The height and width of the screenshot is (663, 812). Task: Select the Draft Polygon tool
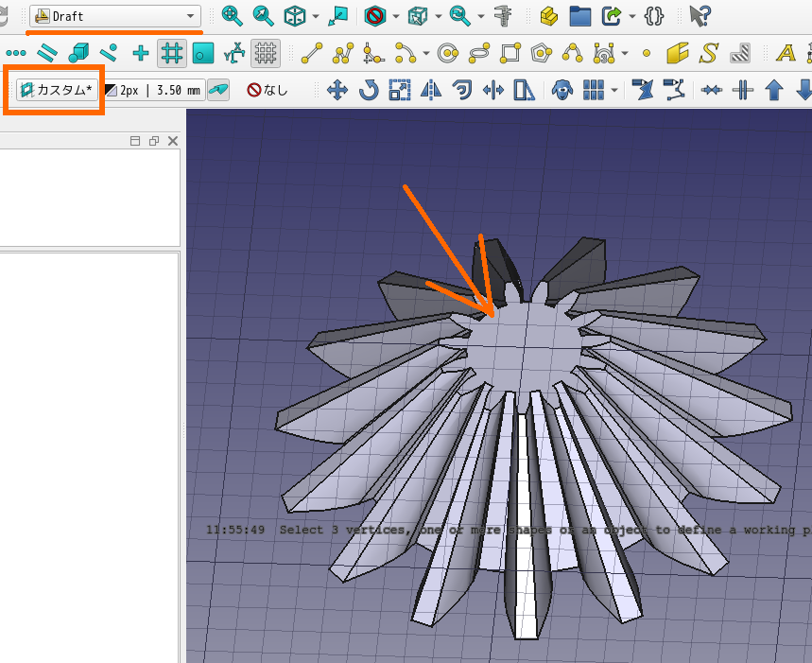(x=542, y=53)
